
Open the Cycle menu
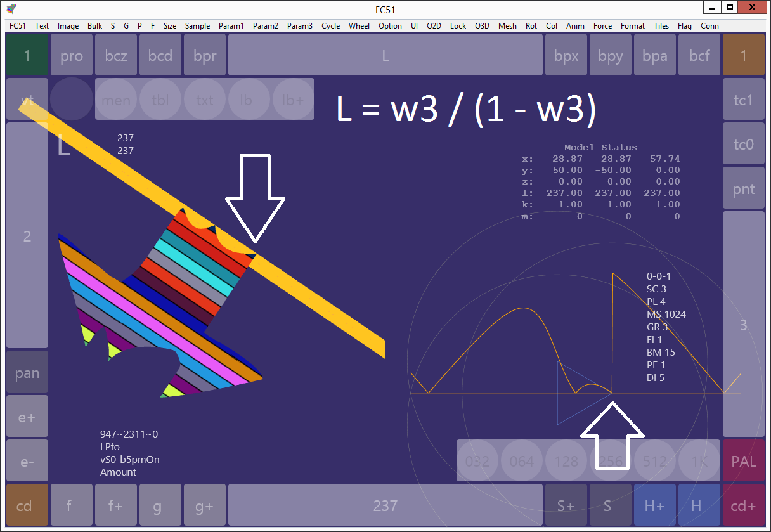click(x=331, y=26)
